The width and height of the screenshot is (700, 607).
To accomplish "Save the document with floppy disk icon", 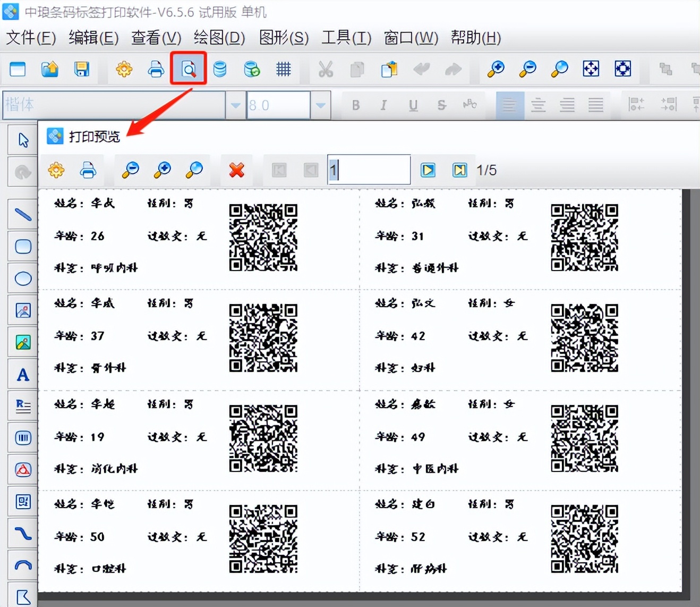I will click(81, 69).
